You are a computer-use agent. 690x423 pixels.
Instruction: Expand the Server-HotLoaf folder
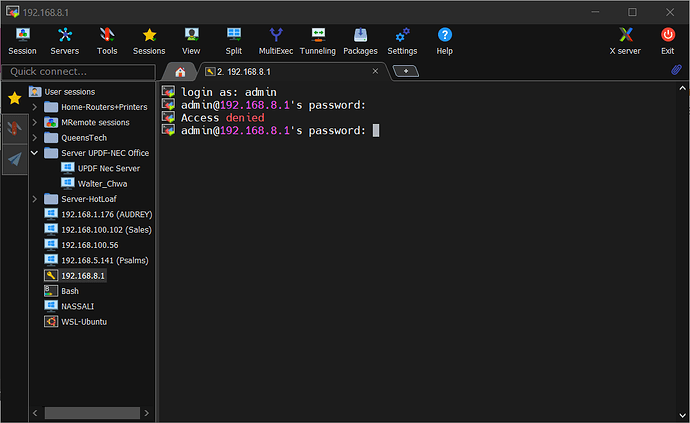(34, 199)
